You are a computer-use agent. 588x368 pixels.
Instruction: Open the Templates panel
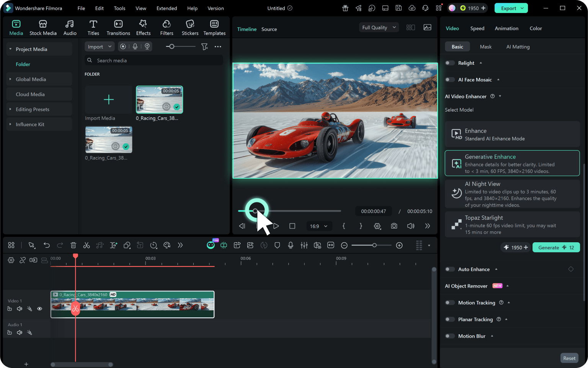214,28
